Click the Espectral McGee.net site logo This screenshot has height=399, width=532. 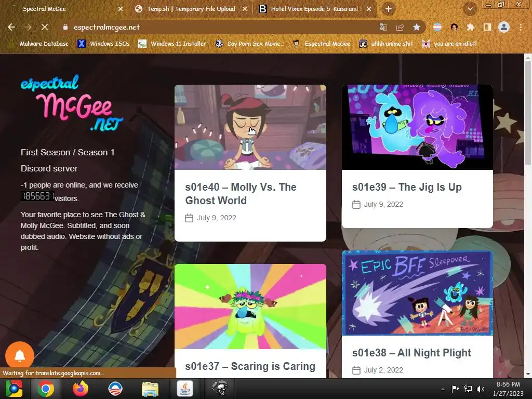tap(71, 103)
